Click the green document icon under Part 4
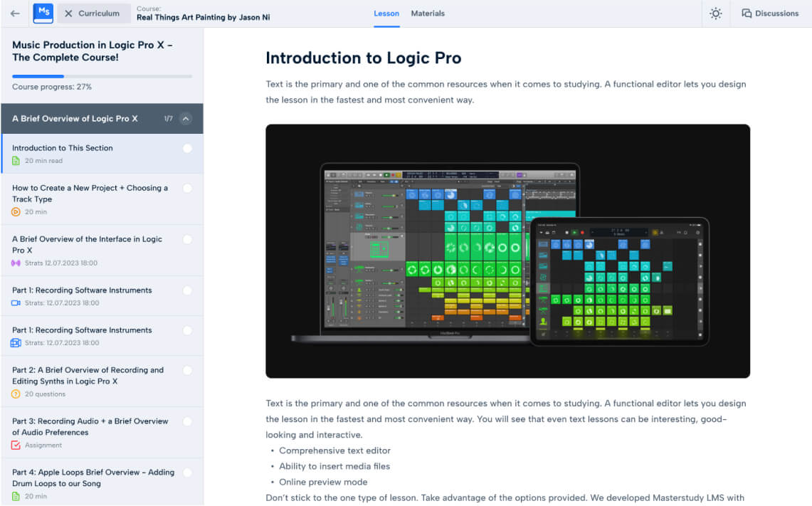 [16, 496]
